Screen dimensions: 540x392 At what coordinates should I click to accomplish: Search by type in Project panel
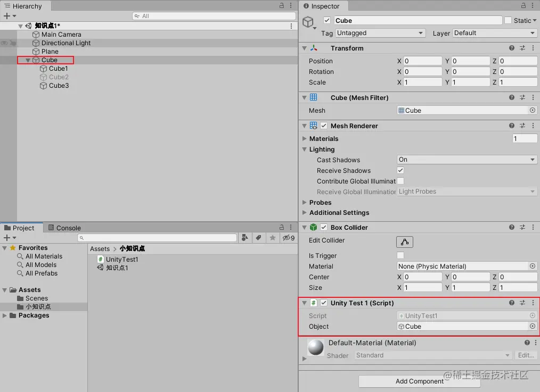click(x=245, y=238)
